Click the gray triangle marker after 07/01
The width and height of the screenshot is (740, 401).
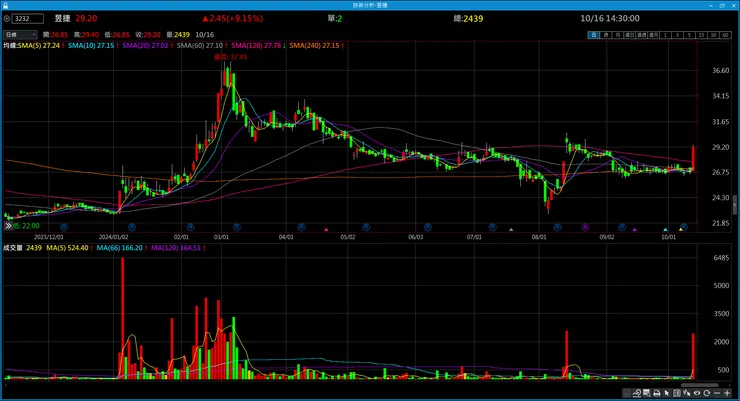511,230
